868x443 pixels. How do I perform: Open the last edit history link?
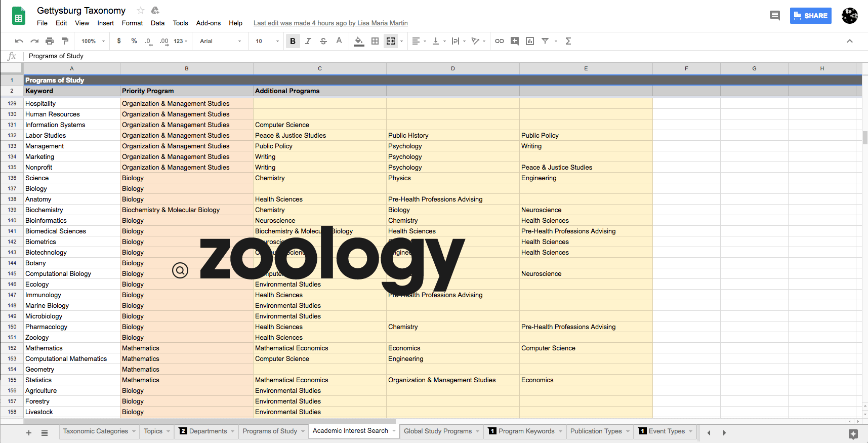coord(330,23)
